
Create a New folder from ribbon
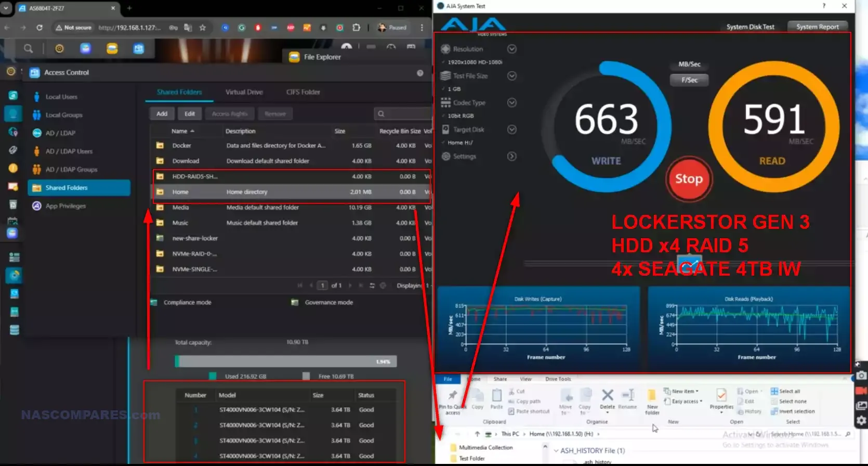[652, 402]
